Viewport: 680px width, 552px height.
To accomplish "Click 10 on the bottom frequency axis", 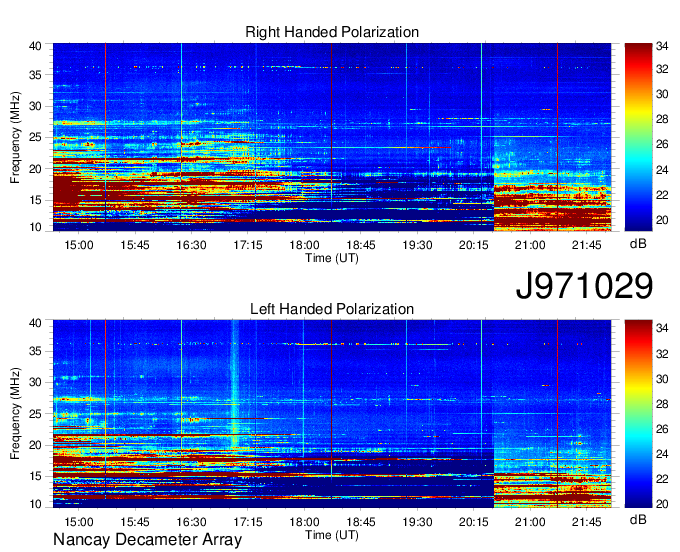I will 35,504.
